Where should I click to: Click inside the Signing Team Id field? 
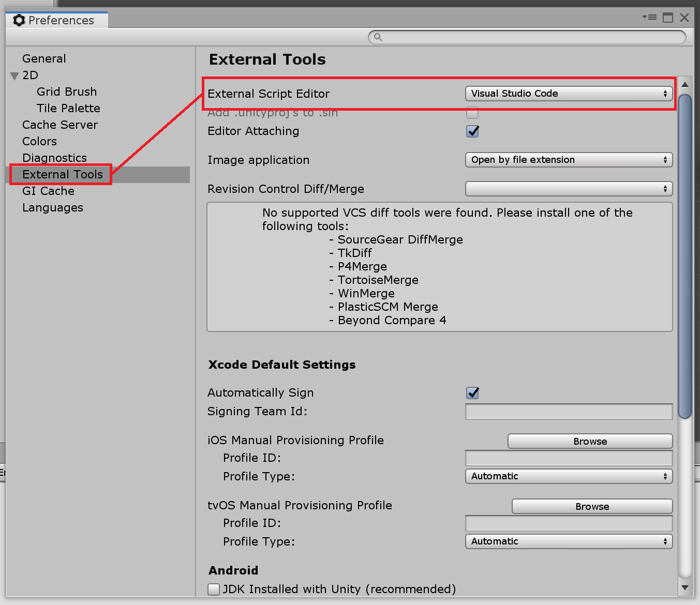[x=568, y=412]
